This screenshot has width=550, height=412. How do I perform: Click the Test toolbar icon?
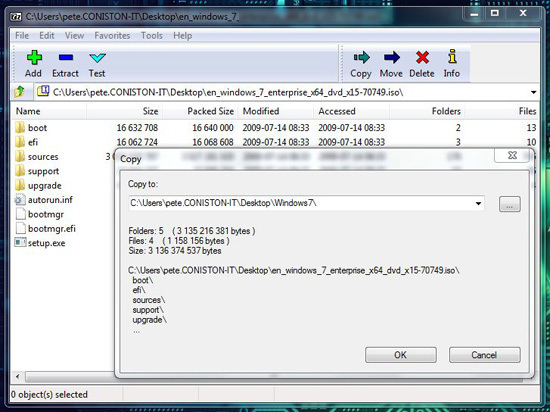(97, 58)
